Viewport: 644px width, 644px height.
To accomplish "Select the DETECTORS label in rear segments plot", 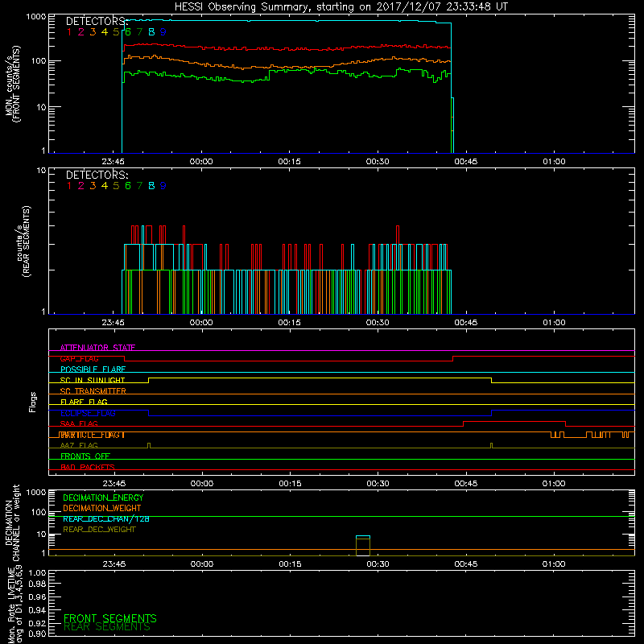I will click(x=97, y=175).
